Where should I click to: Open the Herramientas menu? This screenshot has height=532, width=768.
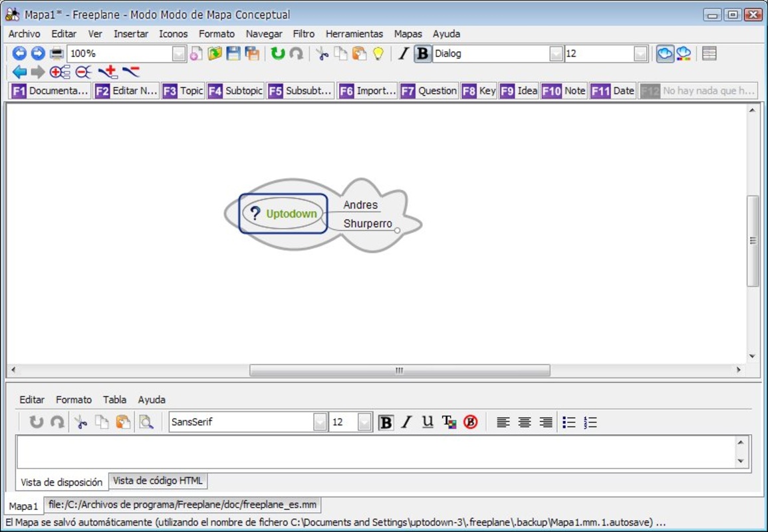point(354,34)
